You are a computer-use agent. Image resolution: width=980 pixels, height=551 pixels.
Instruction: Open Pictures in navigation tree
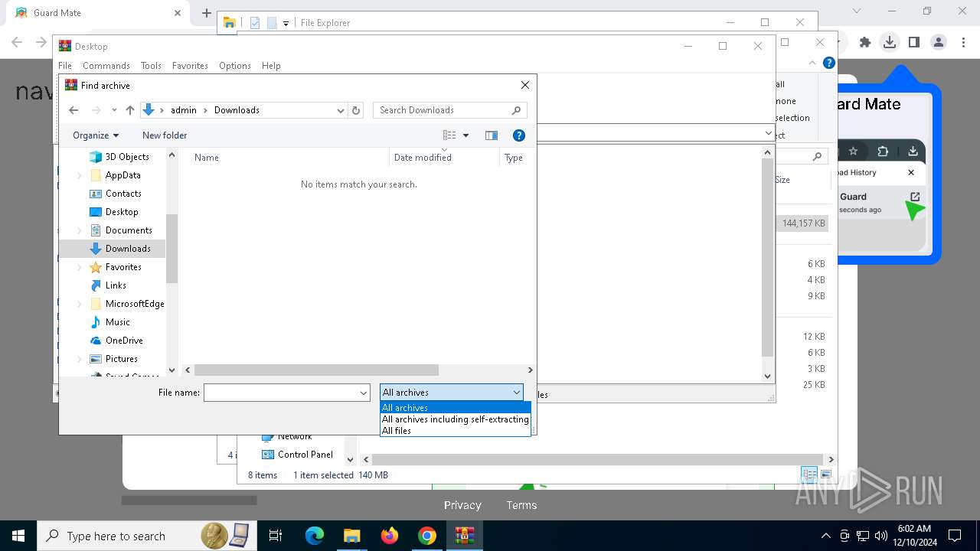(x=122, y=359)
